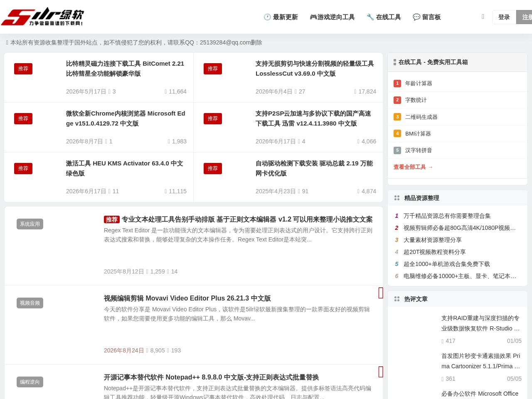
Task: Open the 留言板 menu item
Action: pos(427,17)
